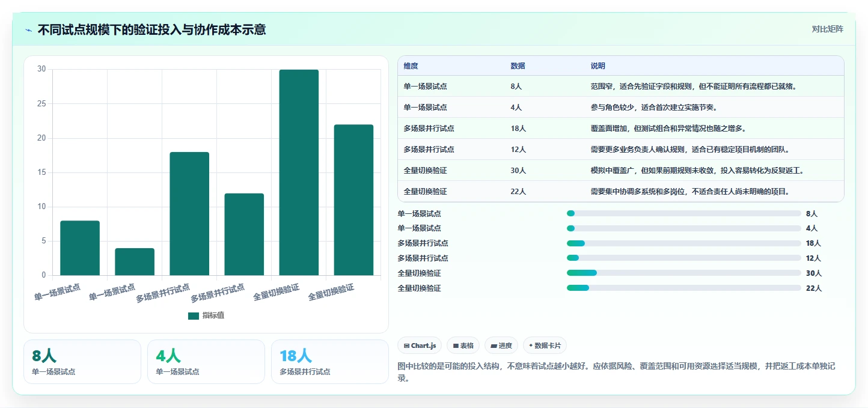Viewport: 868px width, 408px height.
Task: Click the progress bar labeled 12人
Action: pos(684,258)
